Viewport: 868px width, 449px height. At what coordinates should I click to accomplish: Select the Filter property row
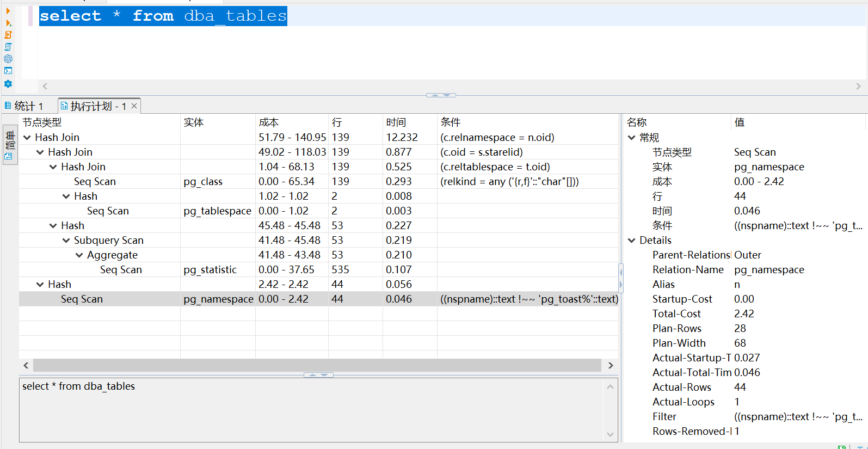pos(744,417)
